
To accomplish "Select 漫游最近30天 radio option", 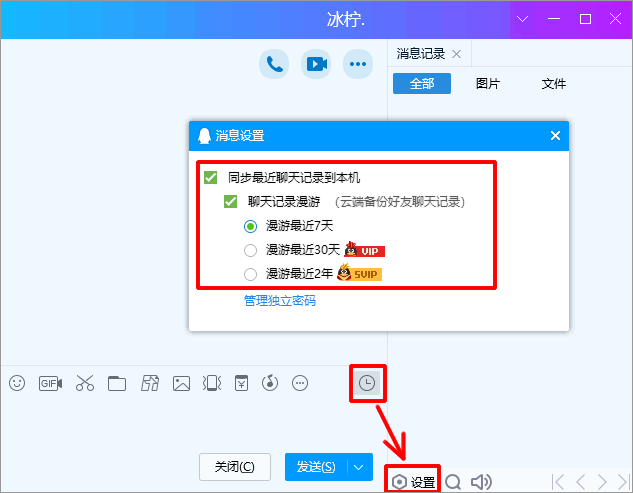I will click(x=250, y=250).
